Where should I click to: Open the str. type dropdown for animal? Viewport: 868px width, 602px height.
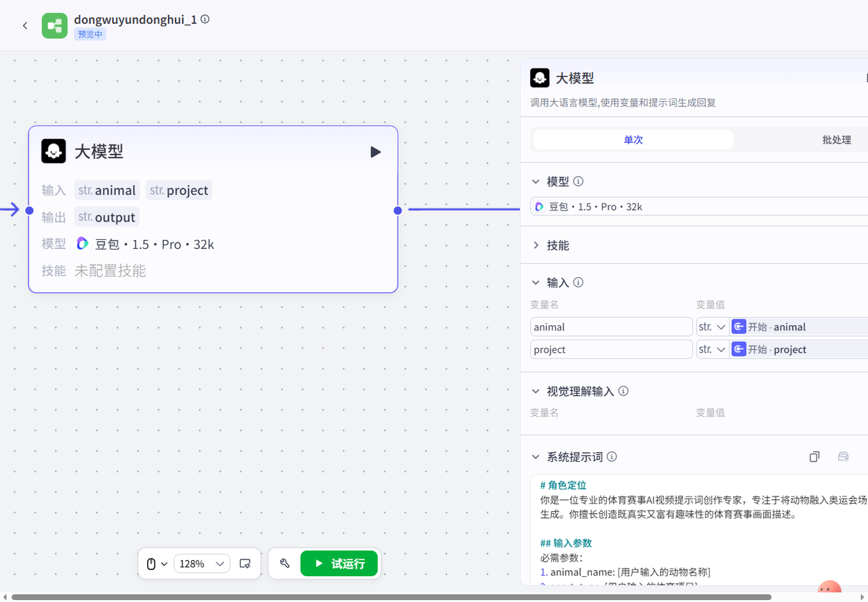point(713,327)
